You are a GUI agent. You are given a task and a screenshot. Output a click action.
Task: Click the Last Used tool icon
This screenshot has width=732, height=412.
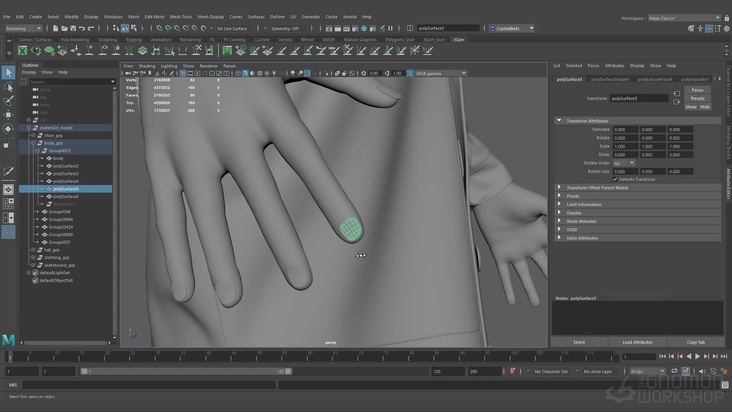point(8,171)
